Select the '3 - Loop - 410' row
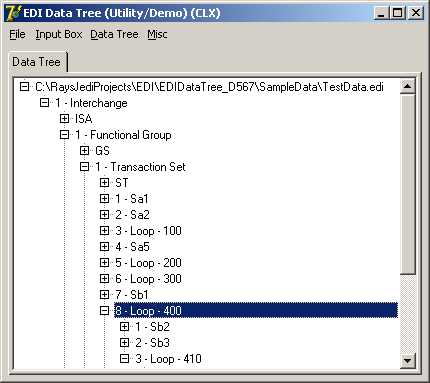Viewport: 430px width, 383px height. pyautogui.click(x=168, y=359)
